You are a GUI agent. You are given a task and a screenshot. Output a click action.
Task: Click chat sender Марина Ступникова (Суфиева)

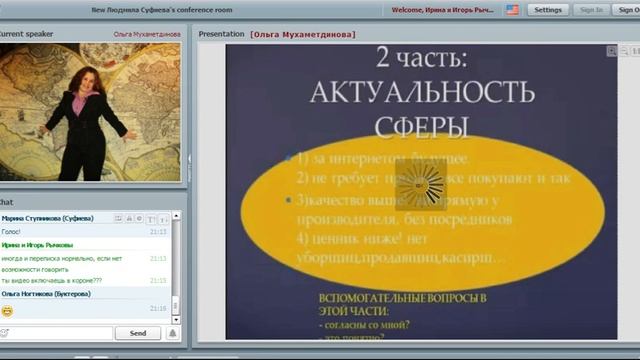(47, 218)
